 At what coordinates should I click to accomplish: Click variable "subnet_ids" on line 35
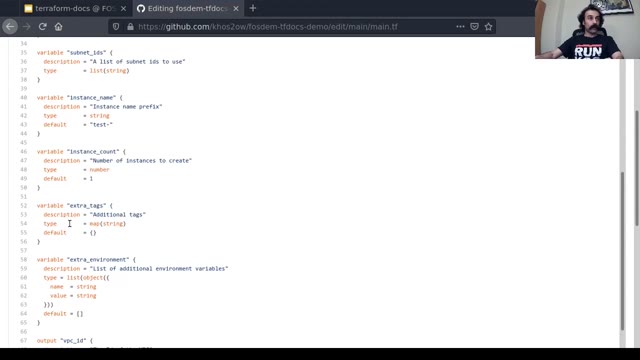75,53
